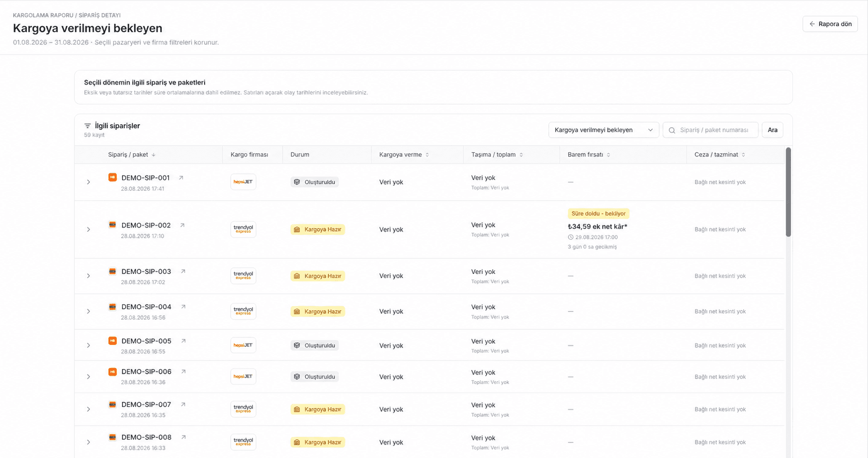
Task: Click the DEMO-SIP-005 order number
Action: click(146, 341)
